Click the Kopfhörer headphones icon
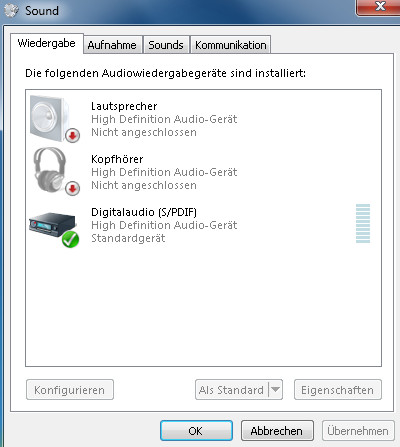 50,170
